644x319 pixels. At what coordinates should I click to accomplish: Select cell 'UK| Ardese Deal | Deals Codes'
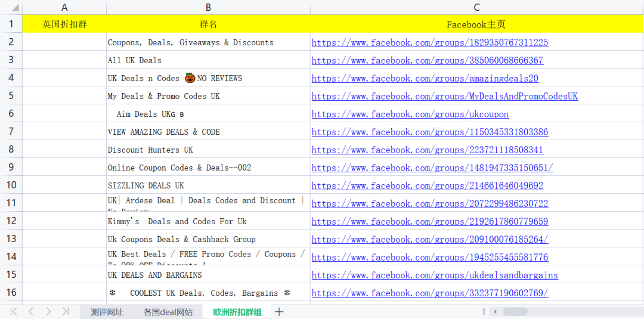click(x=208, y=203)
